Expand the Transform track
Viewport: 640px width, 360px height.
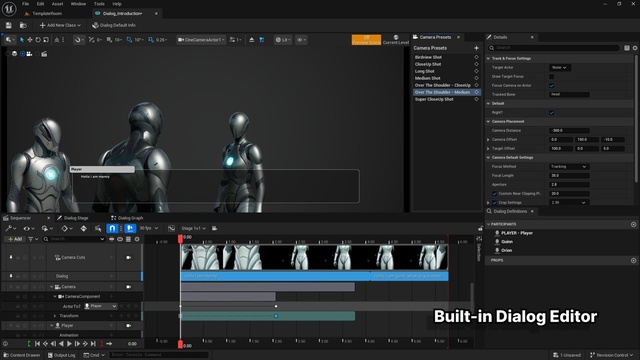[55, 316]
